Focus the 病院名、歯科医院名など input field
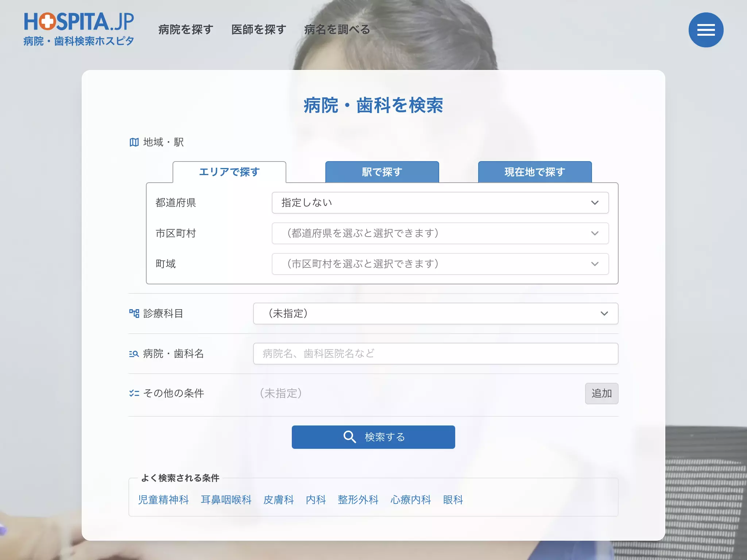 436,354
